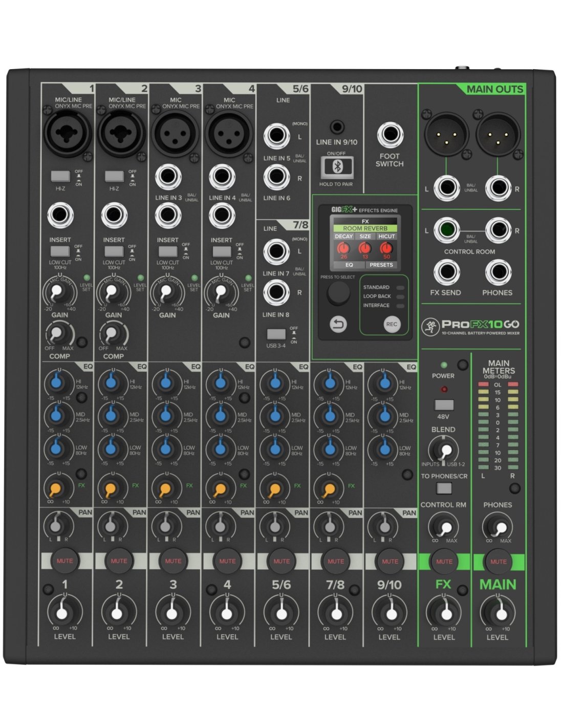Click the right main out XLR connector

pos(499,134)
